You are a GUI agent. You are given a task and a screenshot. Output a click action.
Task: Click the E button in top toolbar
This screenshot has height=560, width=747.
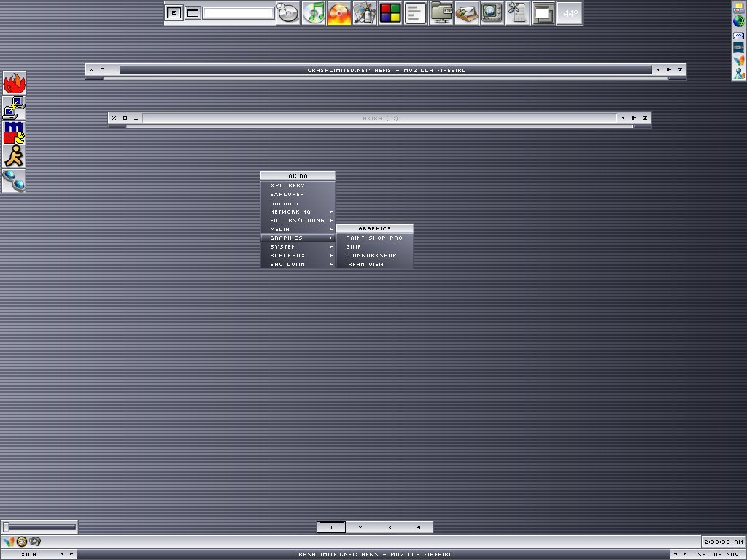pyautogui.click(x=174, y=13)
